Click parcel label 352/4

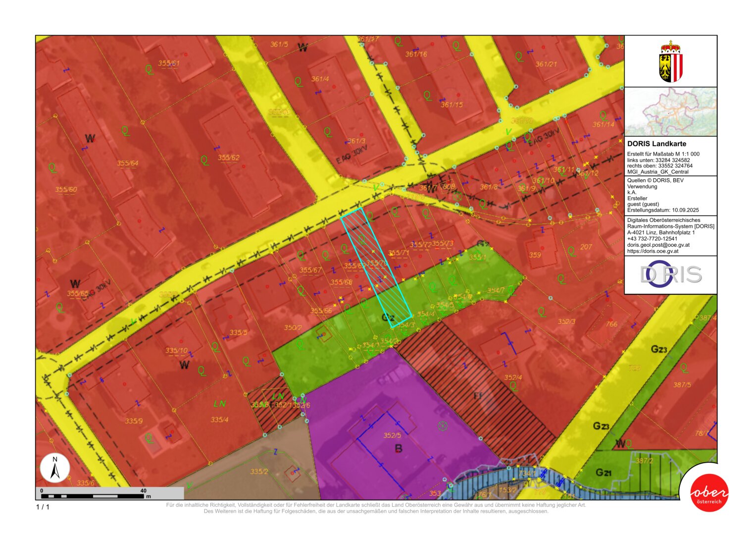tap(513, 377)
